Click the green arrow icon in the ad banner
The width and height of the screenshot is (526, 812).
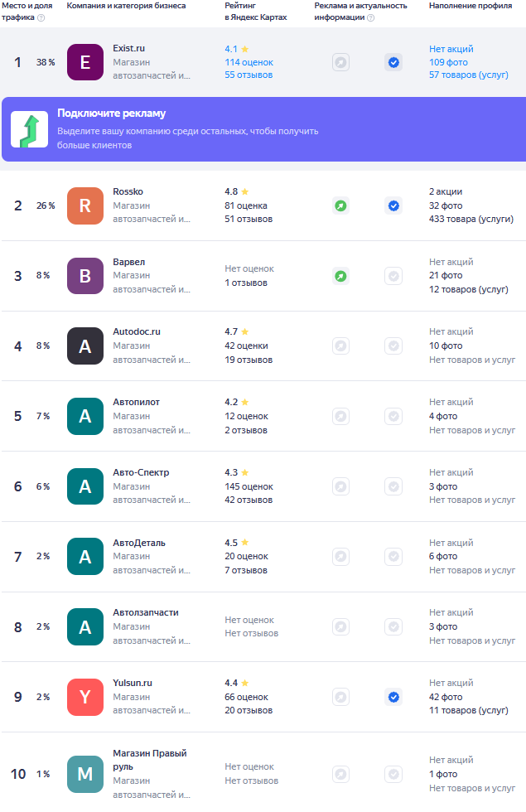point(29,129)
